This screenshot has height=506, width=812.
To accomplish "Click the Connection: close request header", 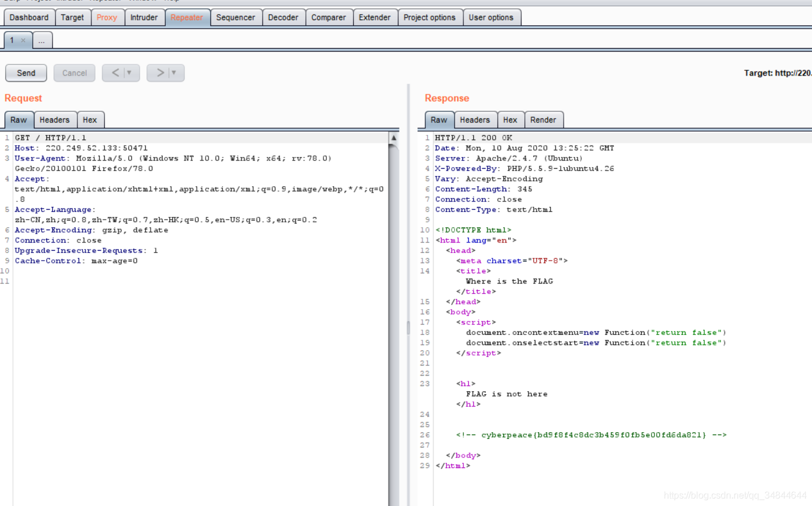I will tap(58, 240).
